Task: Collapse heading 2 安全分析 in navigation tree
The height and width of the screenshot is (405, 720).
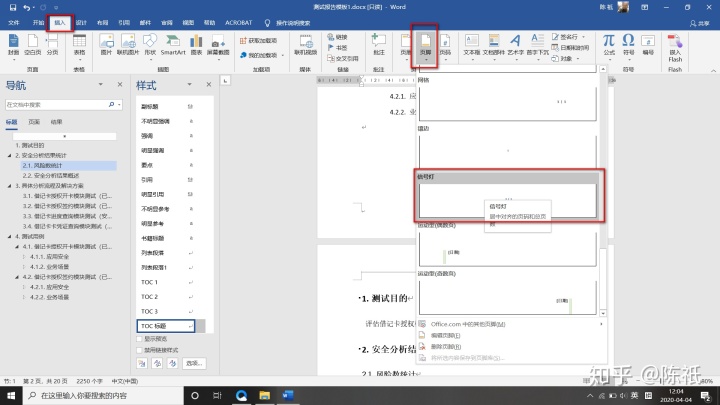Action: pos(9,155)
